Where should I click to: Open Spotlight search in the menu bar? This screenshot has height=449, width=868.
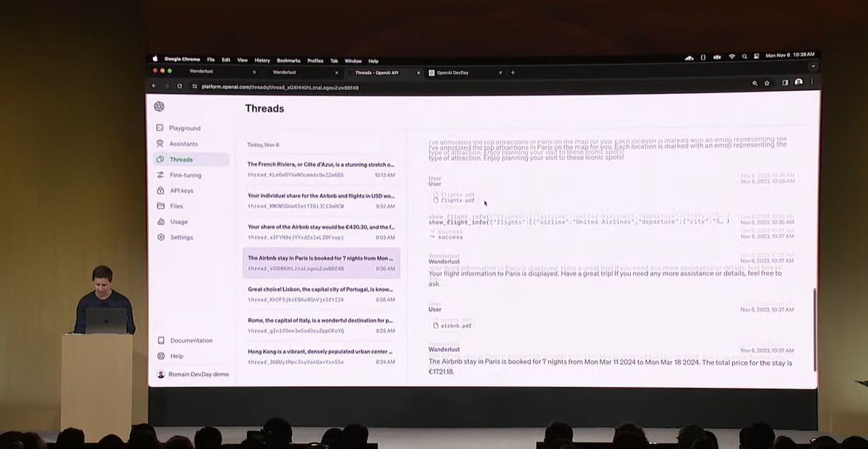click(x=745, y=56)
